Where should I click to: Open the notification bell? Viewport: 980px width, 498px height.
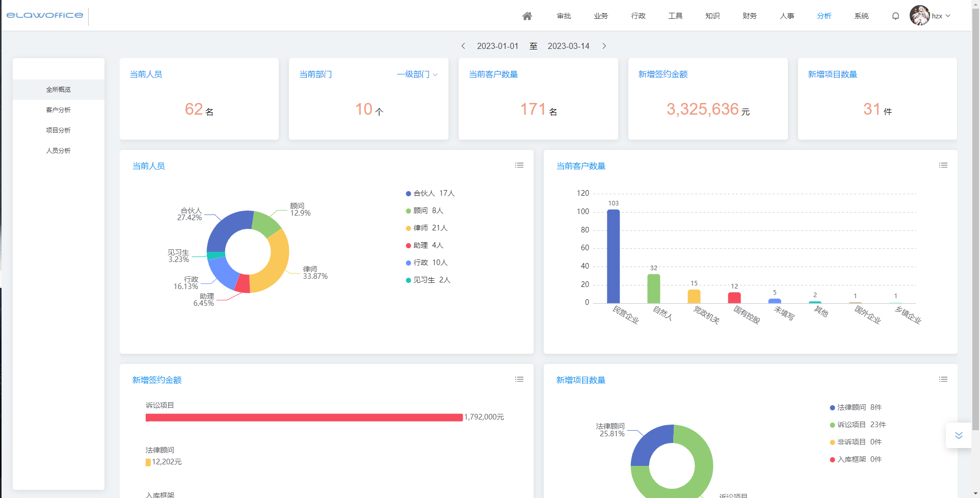pyautogui.click(x=895, y=16)
